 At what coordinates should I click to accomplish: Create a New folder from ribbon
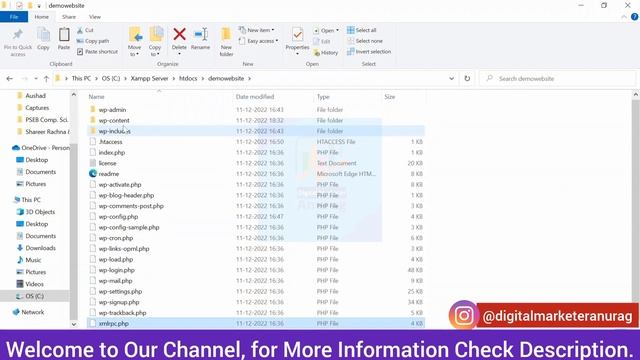(226, 41)
